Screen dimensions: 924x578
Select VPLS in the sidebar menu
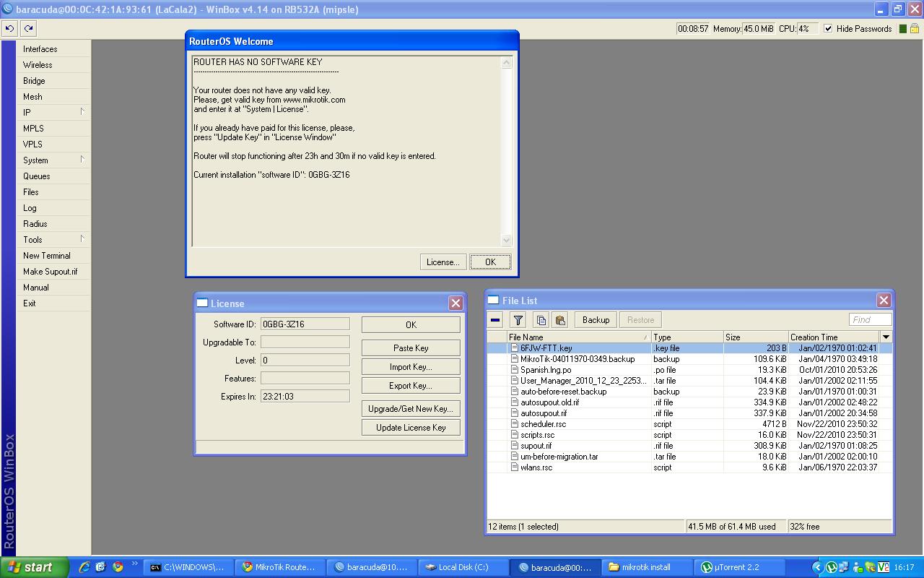[53, 144]
